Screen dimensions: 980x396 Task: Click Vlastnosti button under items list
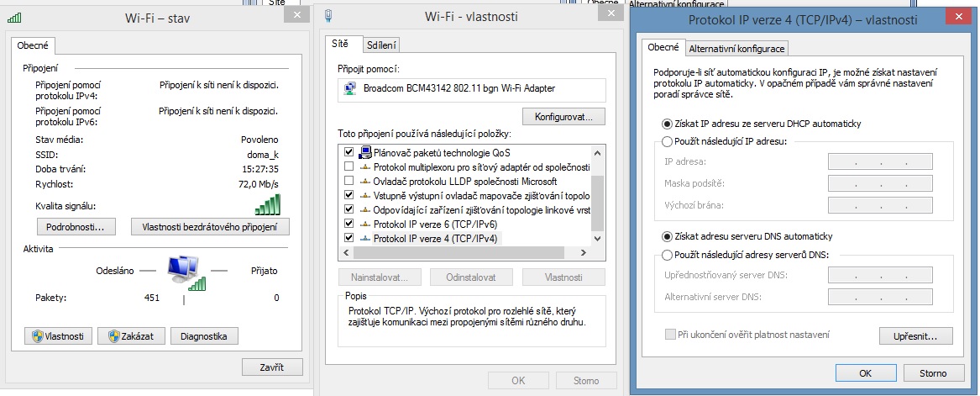[563, 277]
